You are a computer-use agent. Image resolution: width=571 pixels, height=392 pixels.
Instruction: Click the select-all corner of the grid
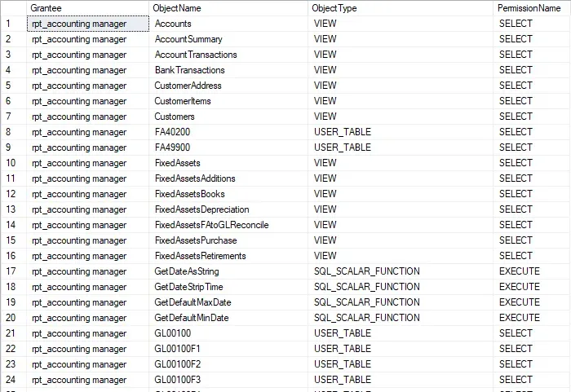(13, 7)
